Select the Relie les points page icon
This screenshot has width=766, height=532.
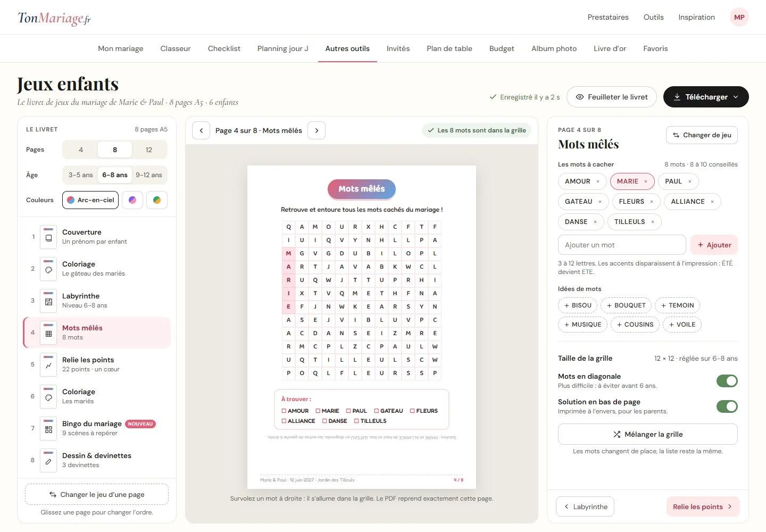click(48, 364)
